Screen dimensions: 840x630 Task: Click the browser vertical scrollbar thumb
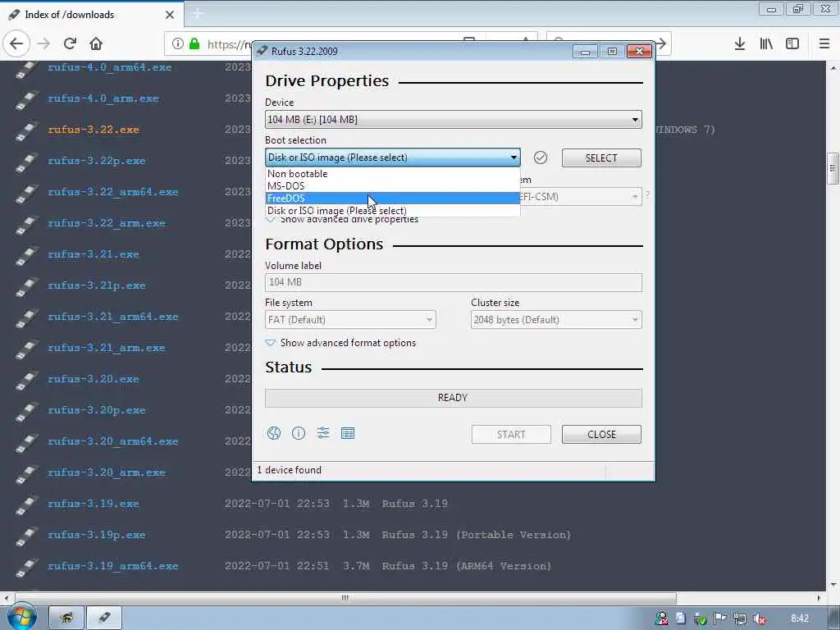click(833, 168)
